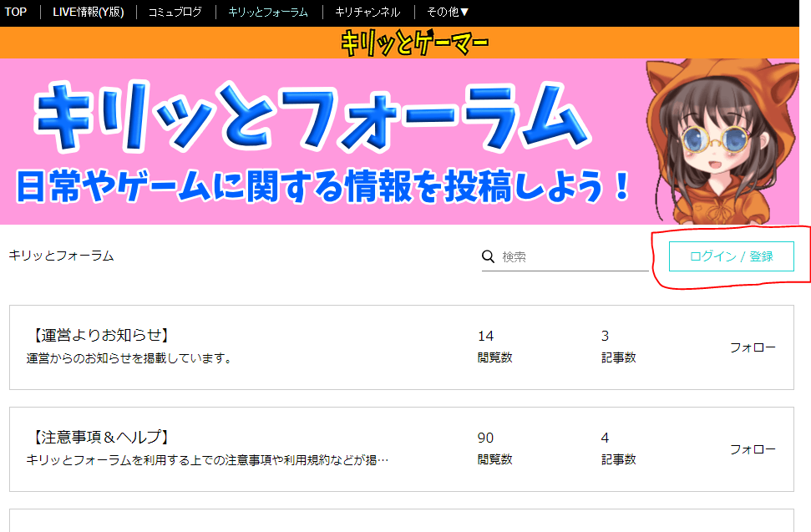Open 【運営よりお知らせ】 category
This screenshot has width=811, height=532.
tap(101, 336)
